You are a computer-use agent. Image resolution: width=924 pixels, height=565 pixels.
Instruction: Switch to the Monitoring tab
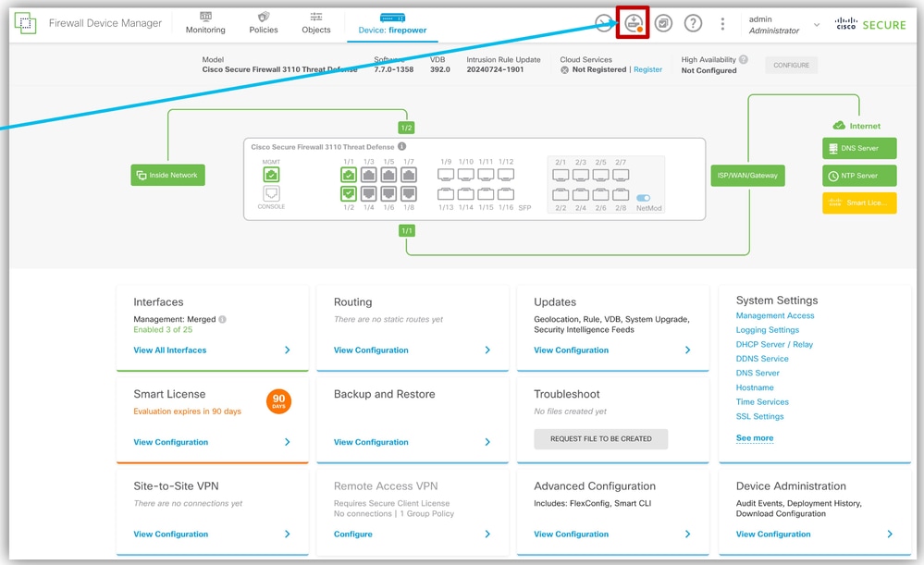click(x=205, y=23)
